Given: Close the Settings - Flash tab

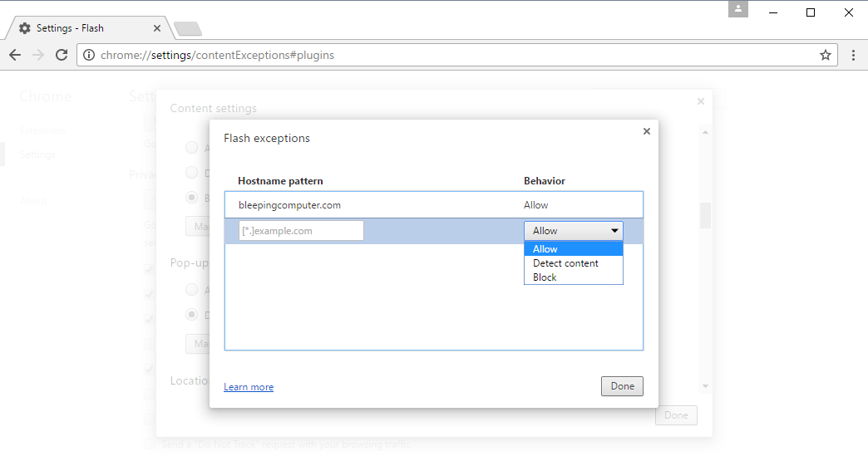Looking at the screenshot, I should 156,28.
